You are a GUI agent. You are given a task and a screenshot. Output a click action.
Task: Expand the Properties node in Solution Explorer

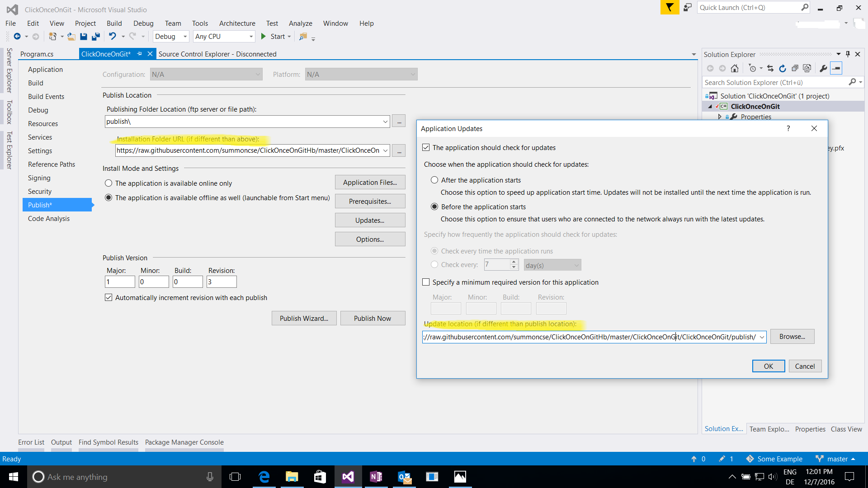(720, 117)
